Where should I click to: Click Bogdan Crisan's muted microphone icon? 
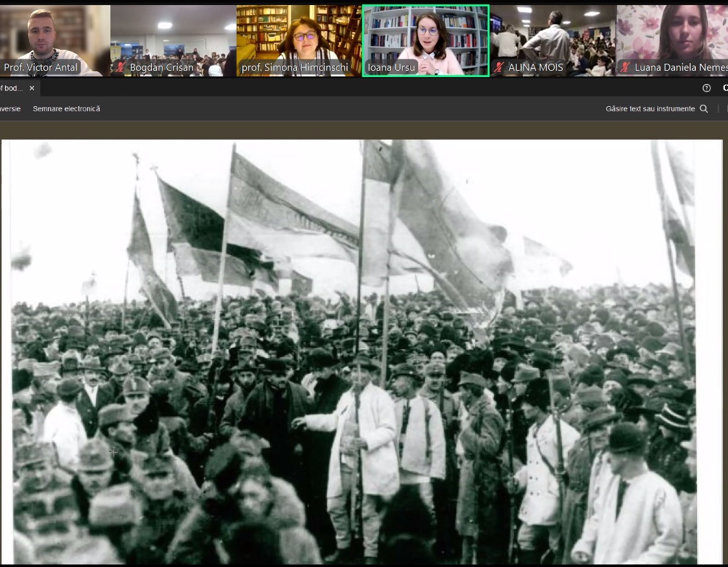point(120,68)
